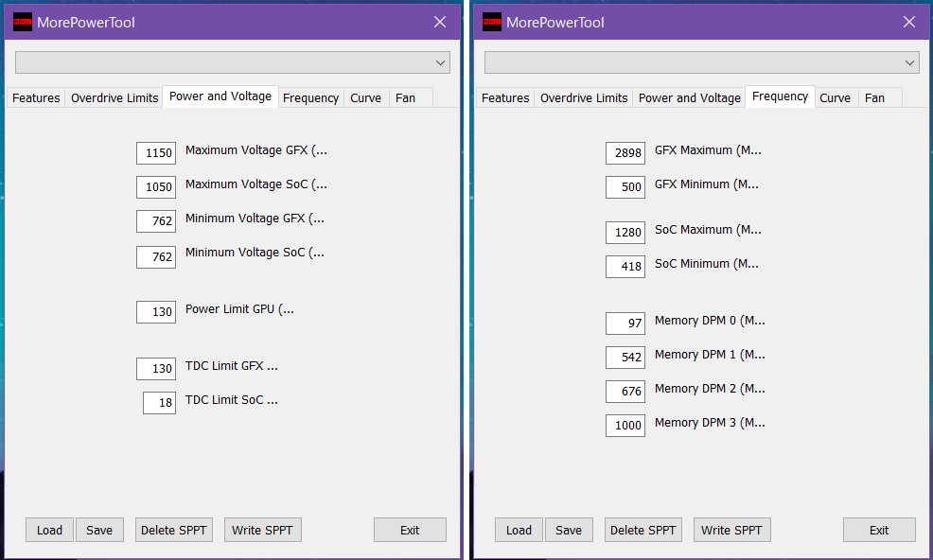Switch to Features tab in right window
Image resolution: width=933 pixels, height=560 pixels.
click(x=505, y=97)
